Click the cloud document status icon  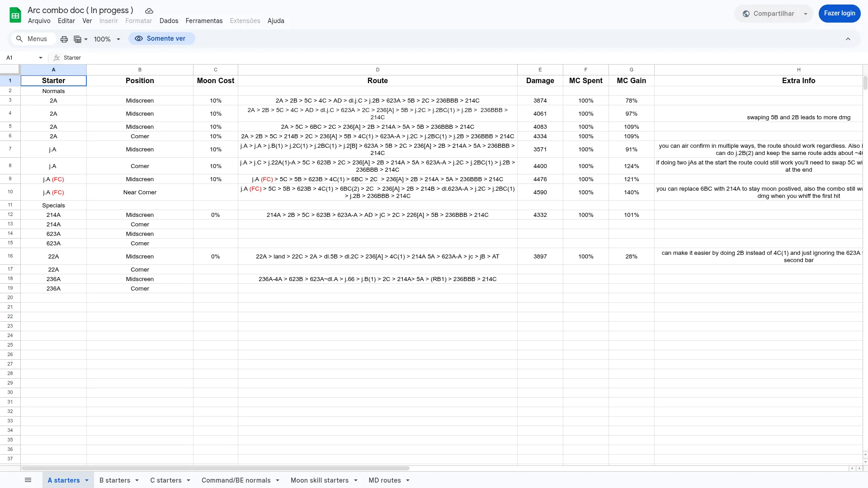(x=149, y=11)
